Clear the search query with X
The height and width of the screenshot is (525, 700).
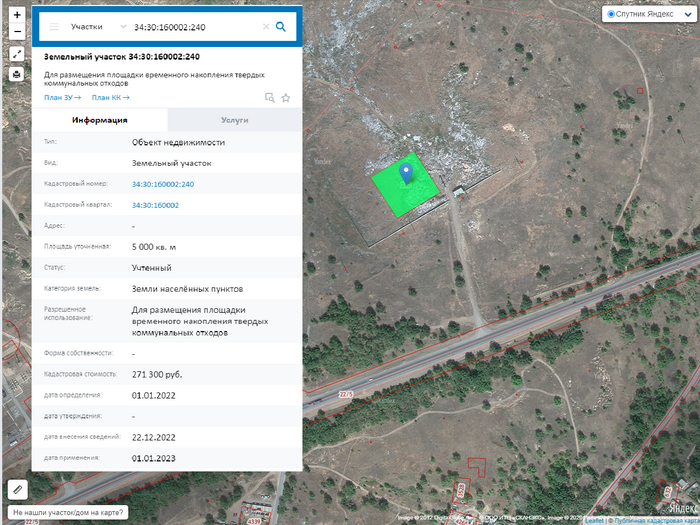pos(266,27)
